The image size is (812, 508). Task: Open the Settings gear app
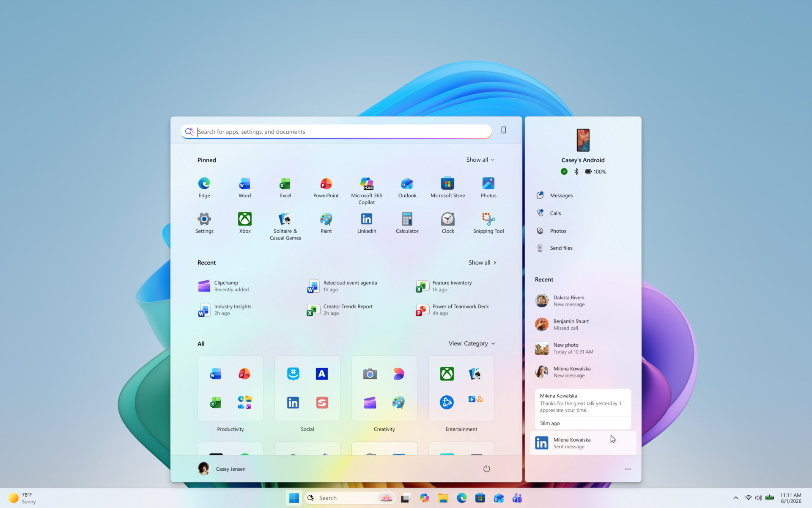[204, 223]
